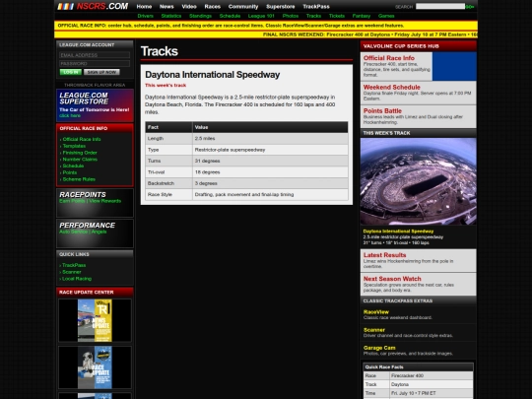The width and height of the screenshot is (532, 399).
Task: Click the 'Backstretch' table row label
Action: [169, 183]
